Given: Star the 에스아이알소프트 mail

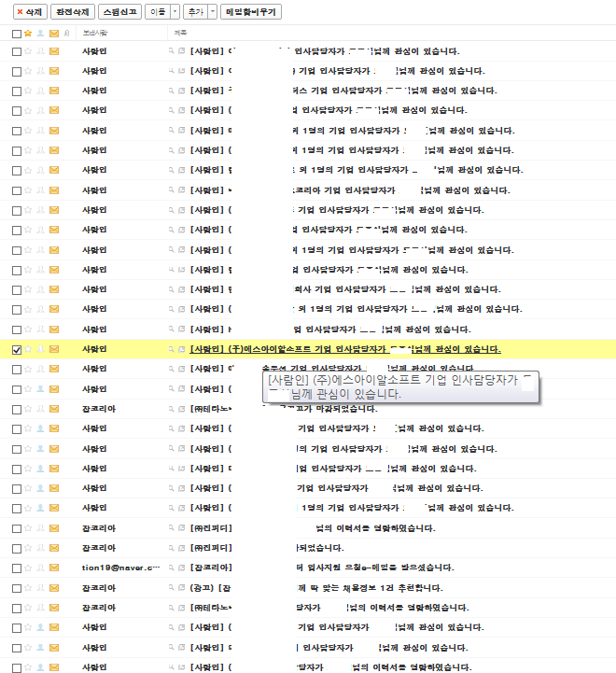Looking at the screenshot, I should 28,349.
